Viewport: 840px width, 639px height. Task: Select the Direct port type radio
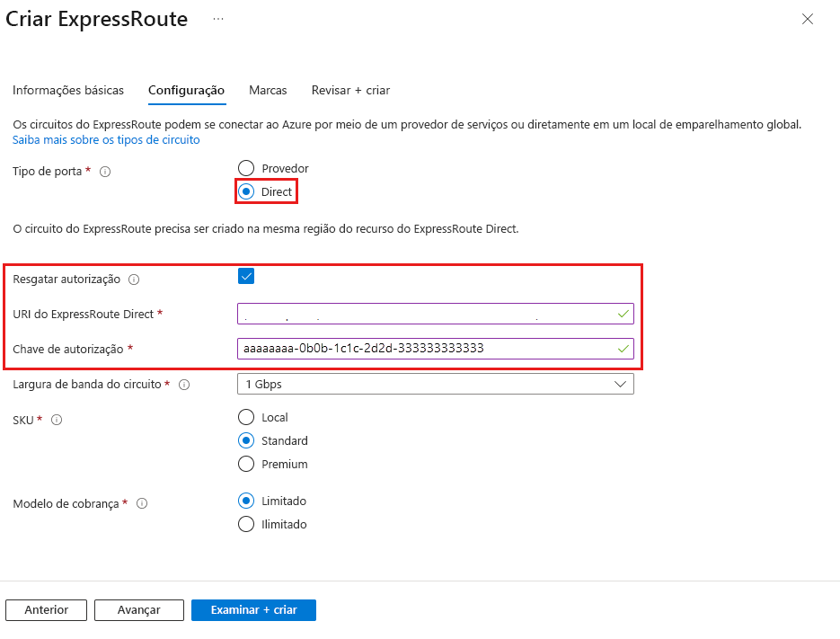coord(246,191)
